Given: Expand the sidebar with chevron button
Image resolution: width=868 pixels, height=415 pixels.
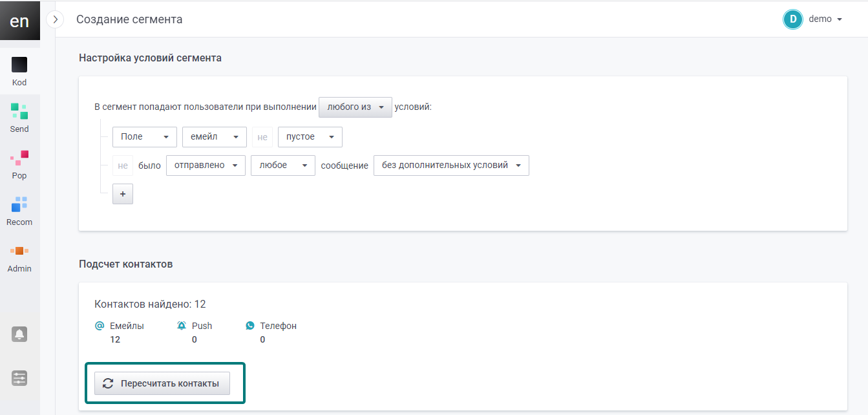Looking at the screenshot, I should pyautogui.click(x=56, y=19).
